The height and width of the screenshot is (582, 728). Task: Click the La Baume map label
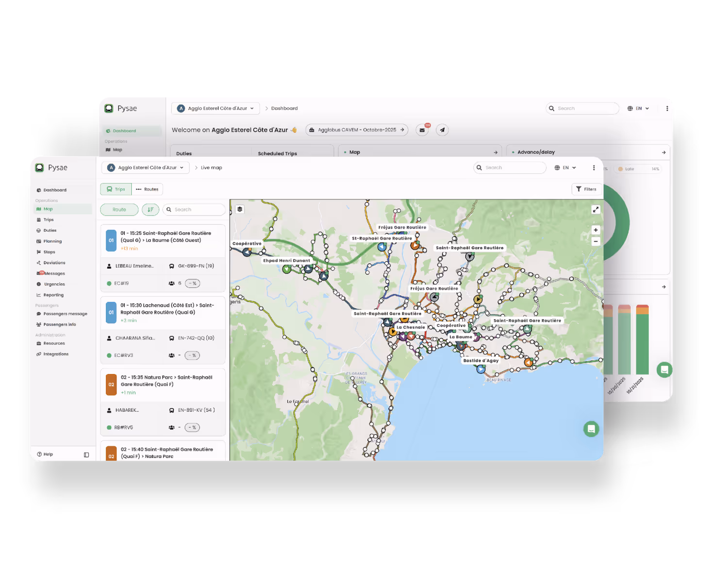(461, 337)
